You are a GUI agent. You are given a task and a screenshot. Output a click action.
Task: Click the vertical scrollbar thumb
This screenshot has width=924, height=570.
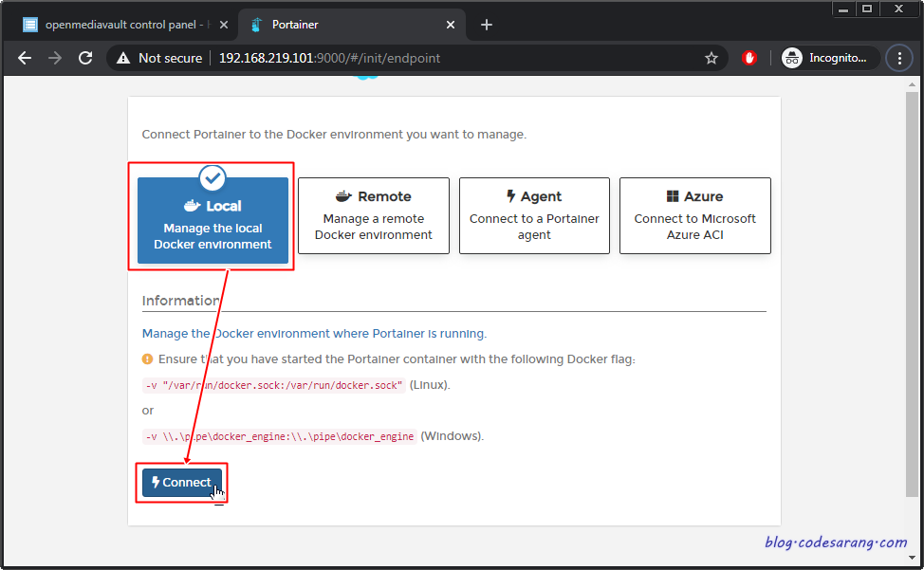913,294
